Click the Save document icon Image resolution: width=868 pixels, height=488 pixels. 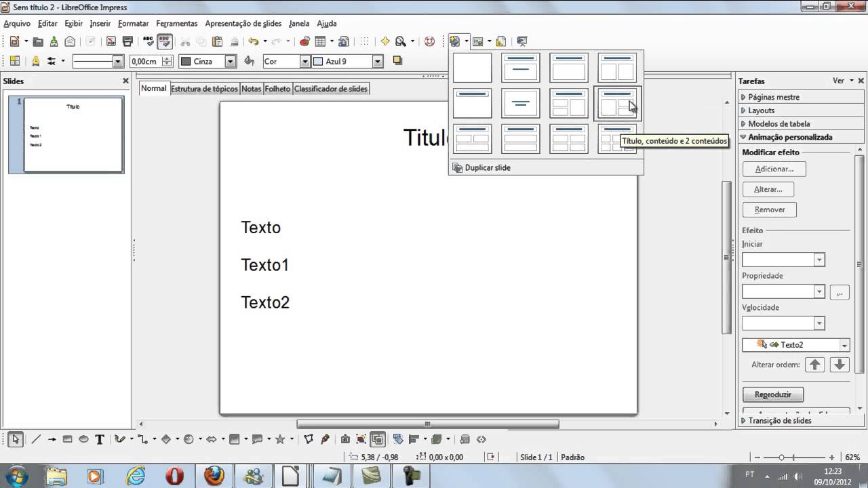point(54,41)
